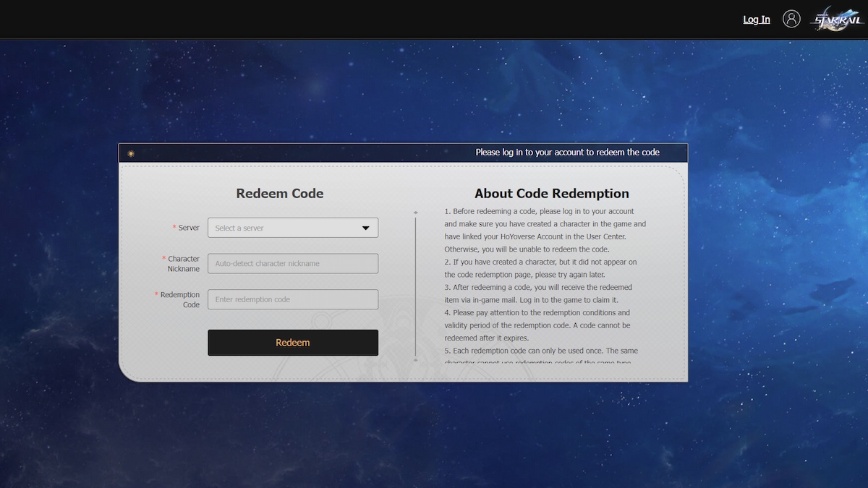Click the Redeem Code heading
This screenshot has width=868, height=488.
click(x=279, y=194)
